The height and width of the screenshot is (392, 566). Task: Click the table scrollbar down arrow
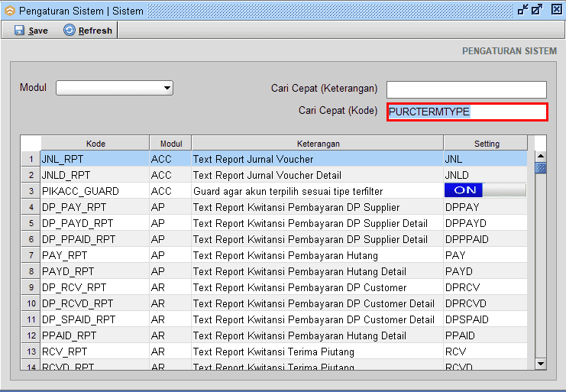(540, 364)
